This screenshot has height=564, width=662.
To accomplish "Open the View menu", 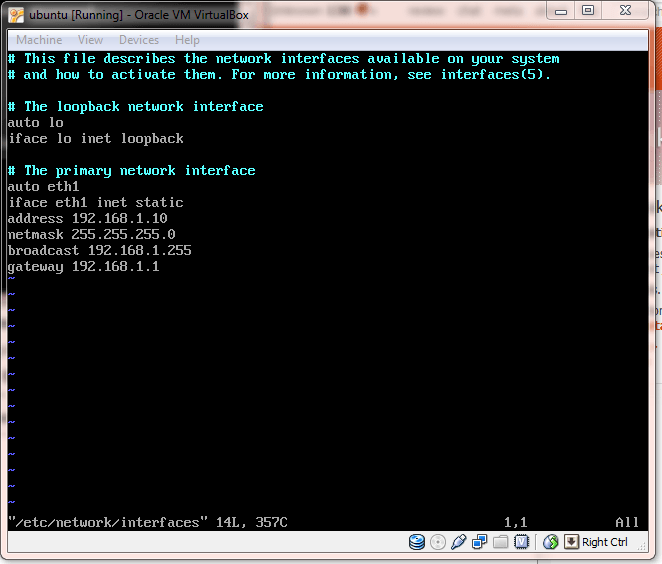I will (90, 40).
